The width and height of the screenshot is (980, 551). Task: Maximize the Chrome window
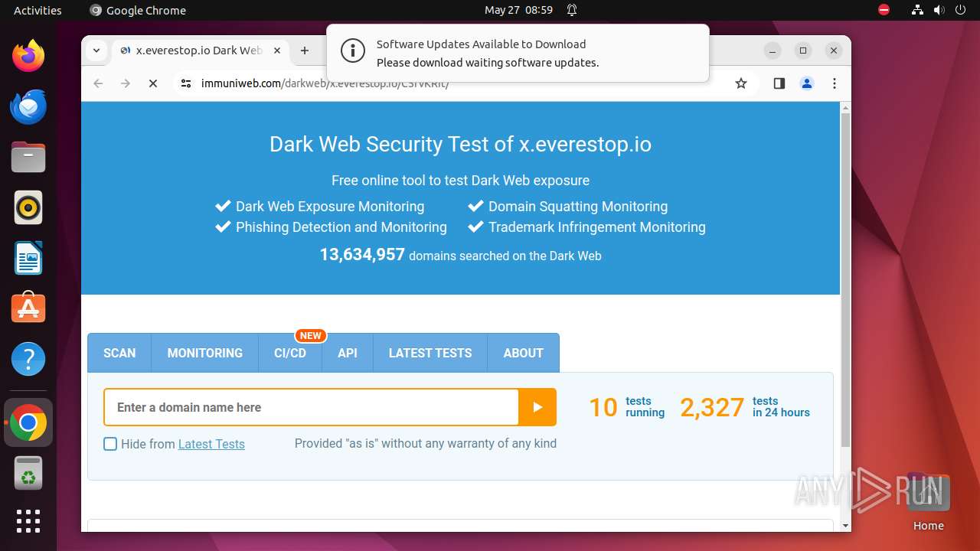pos(803,51)
